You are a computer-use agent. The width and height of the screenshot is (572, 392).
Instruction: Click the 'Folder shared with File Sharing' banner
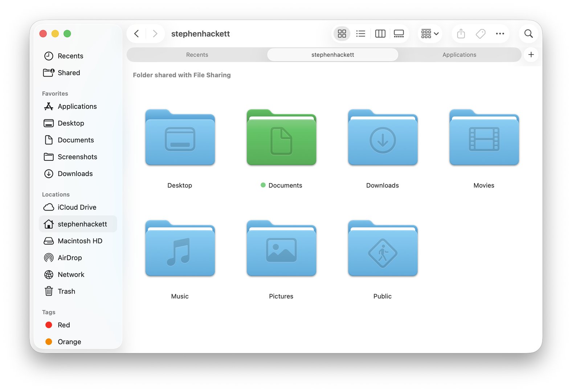click(182, 75)
